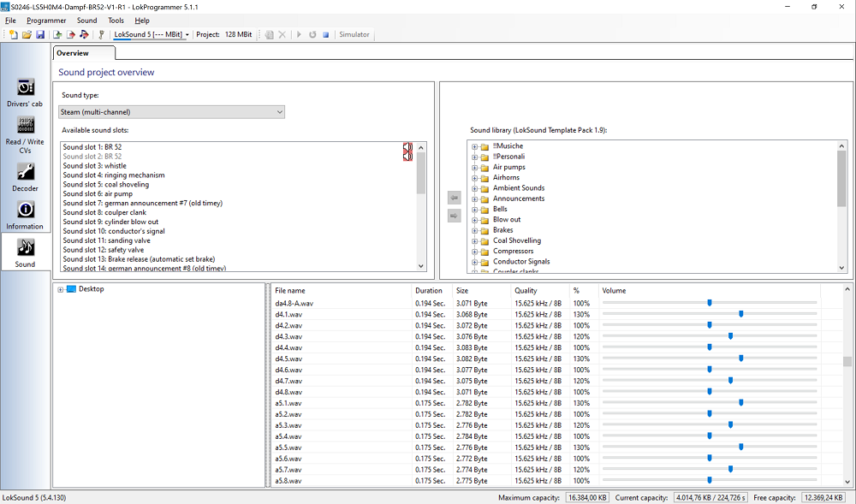
Task: Click the Simulator toolbar button
Action: 354,35
